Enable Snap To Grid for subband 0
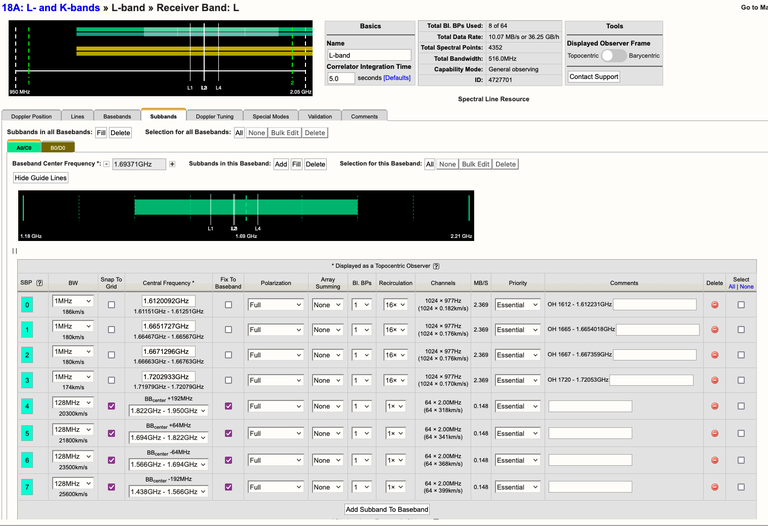This screenshot has width=768, height=526. [111, 304]
